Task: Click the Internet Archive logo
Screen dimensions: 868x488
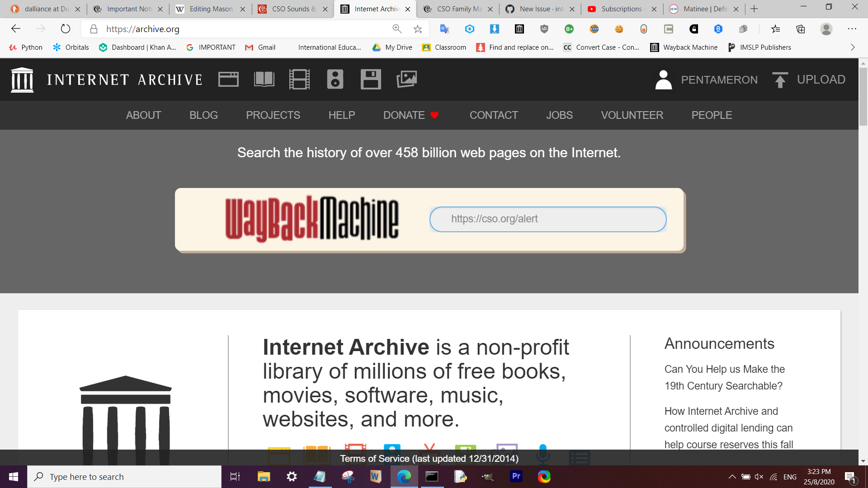Action: click(22, 80)
